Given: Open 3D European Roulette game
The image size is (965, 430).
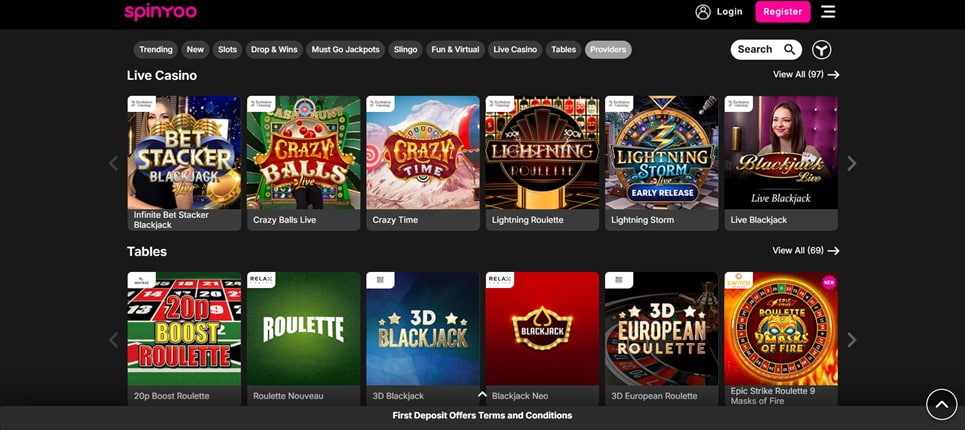Looking at the screenshot, I should (662, 338).
